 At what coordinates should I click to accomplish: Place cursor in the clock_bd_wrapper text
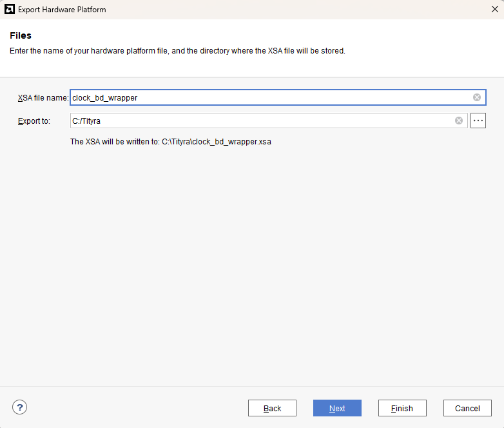[x=104, y=98]
